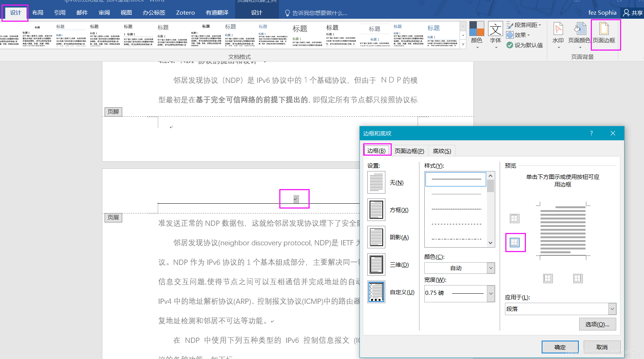Select 无(N) border setting icon
This screenshot has height=359, width=644.
376,182
